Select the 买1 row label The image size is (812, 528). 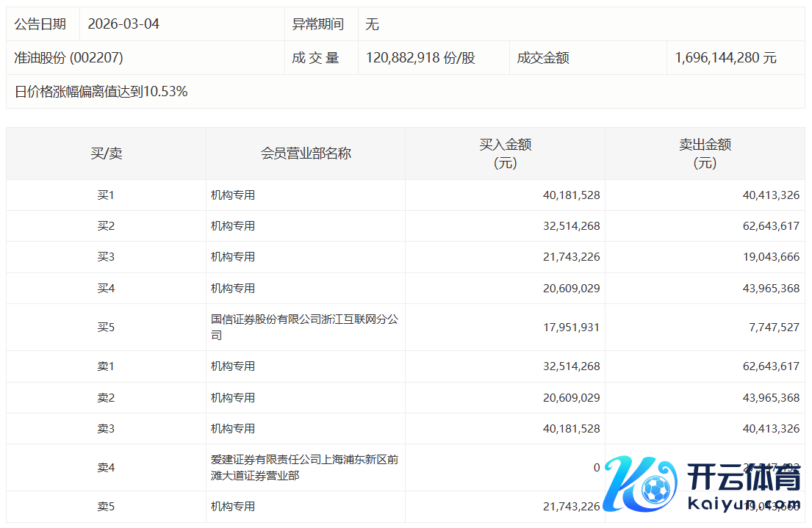click(x=107, y=195)
